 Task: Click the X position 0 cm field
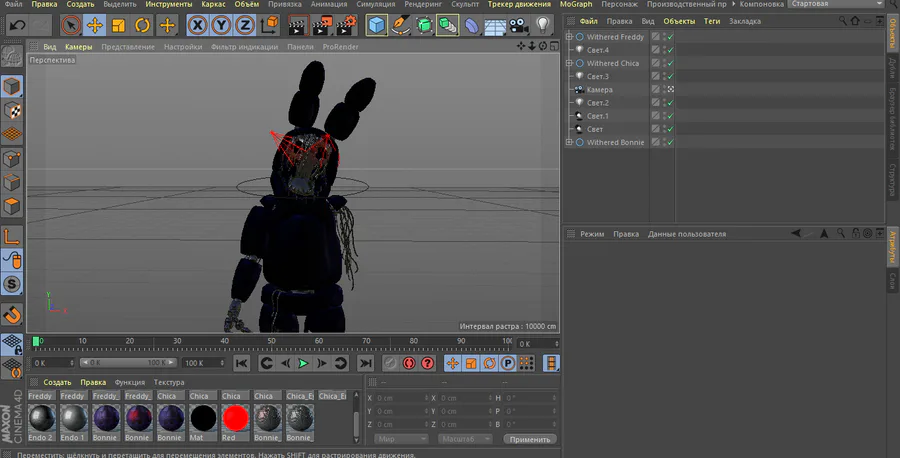(x=402, y=398)
